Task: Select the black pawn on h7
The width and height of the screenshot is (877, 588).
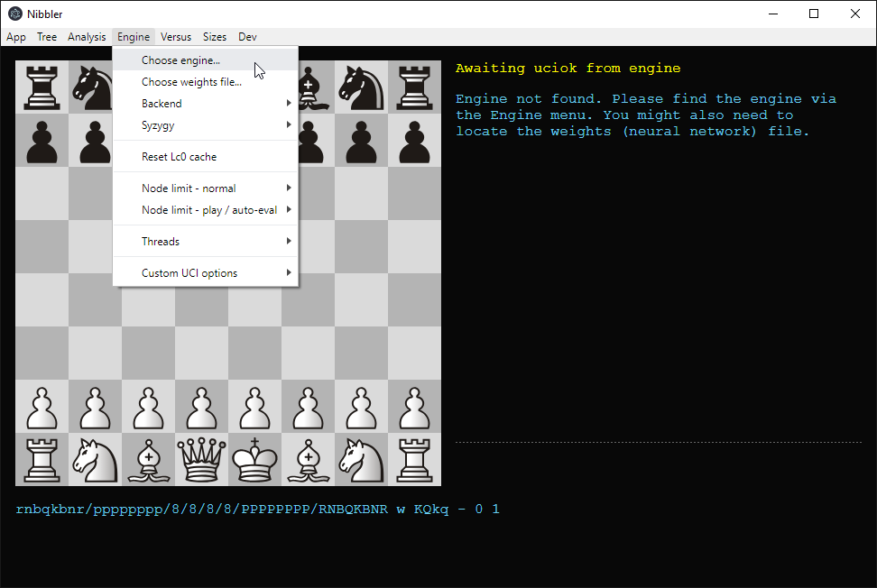Action: (x=415, y=140)
